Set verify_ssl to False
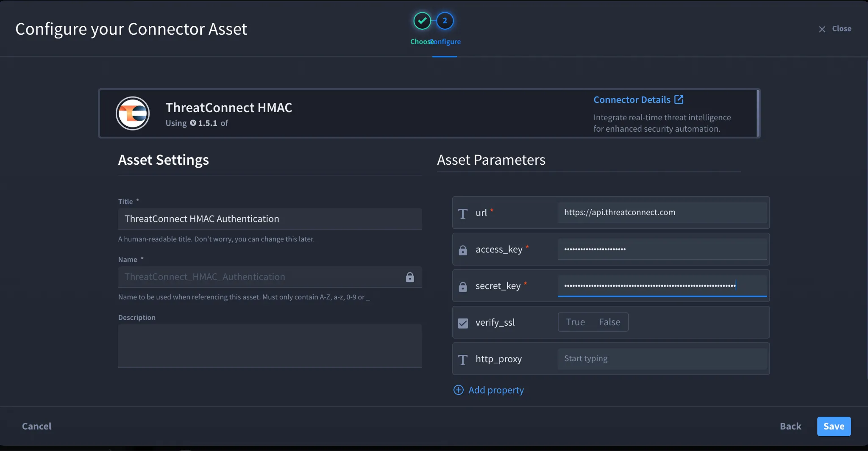 click(609, 322)
